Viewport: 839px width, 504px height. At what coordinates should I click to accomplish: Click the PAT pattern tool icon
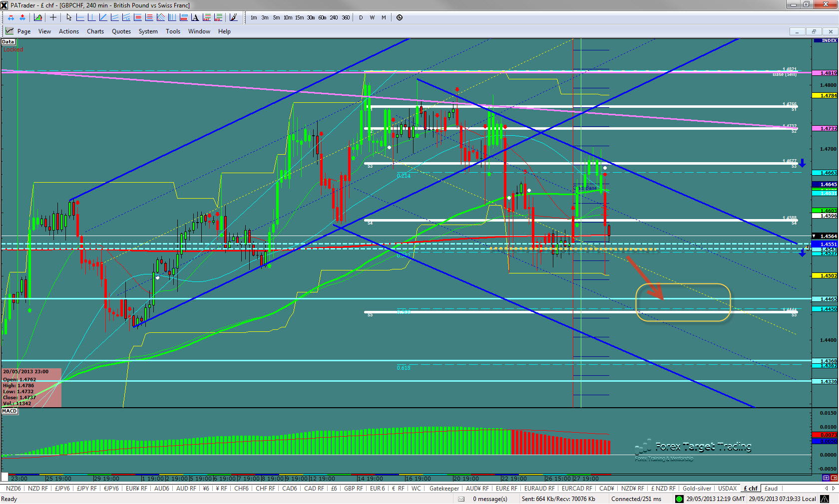(x=207, y=17)
